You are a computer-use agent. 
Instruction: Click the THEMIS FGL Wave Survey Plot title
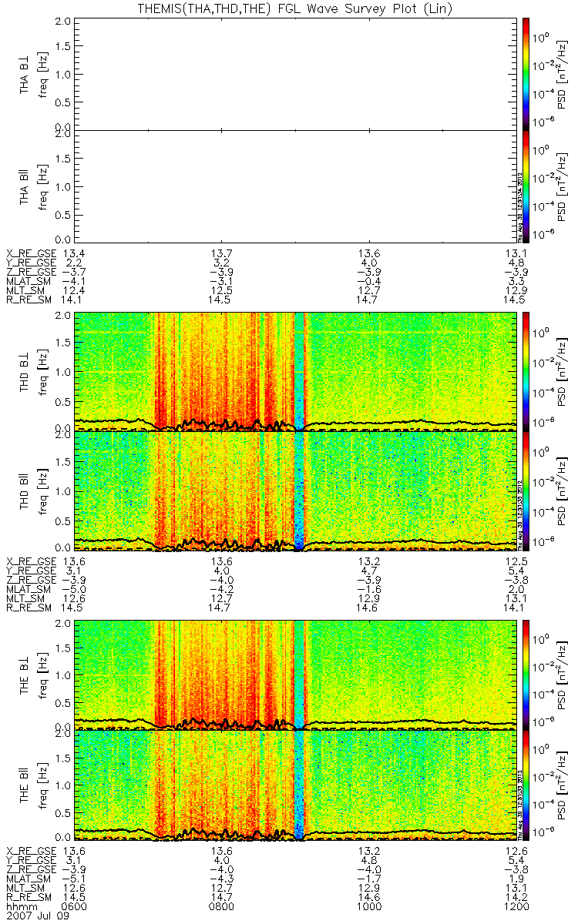296,8
